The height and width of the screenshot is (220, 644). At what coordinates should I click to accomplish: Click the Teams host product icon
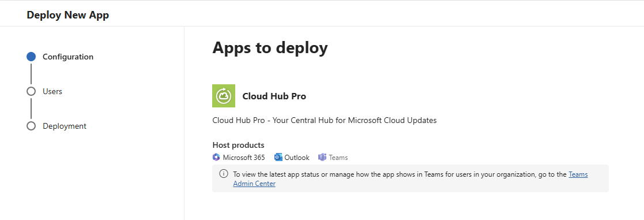[x=322, y=157]
